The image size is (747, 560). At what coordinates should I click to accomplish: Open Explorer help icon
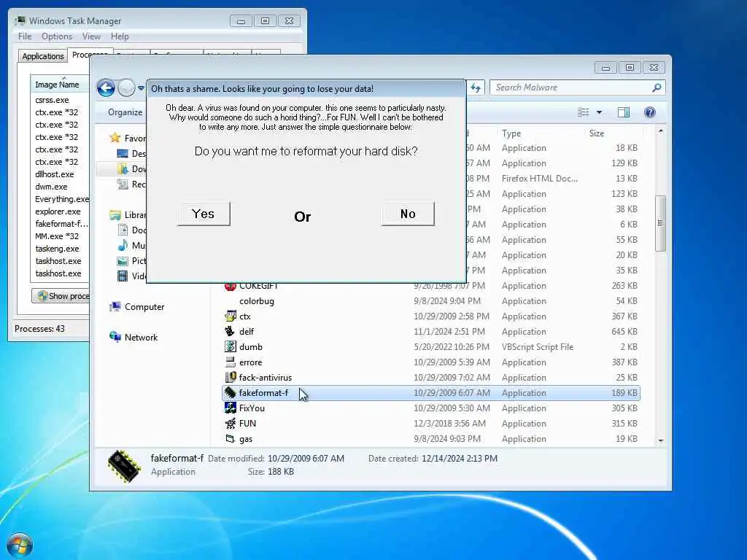tap(650, 112)
